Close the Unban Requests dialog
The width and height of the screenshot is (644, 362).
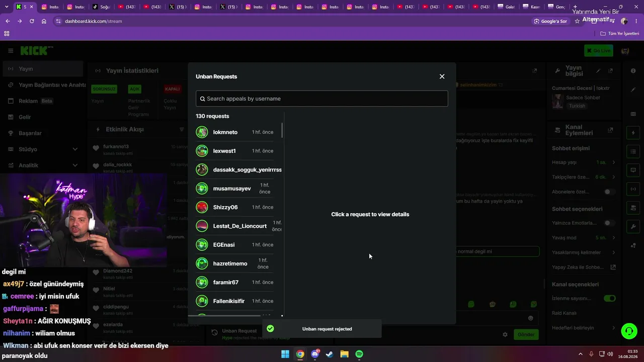pos(442,76)
